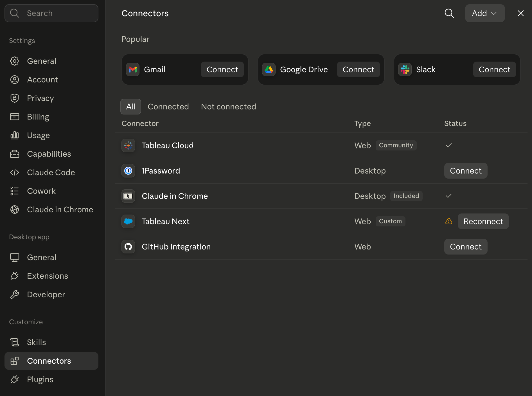Click the warning triangle next to Reconnect
532x396 pixels.
click(449, 221)
